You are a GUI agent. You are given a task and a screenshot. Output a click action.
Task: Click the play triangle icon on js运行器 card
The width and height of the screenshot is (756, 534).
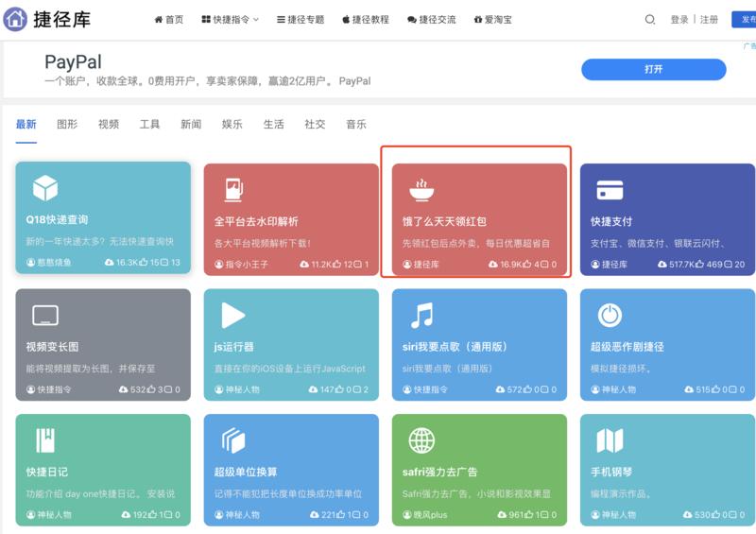point(233,316)
